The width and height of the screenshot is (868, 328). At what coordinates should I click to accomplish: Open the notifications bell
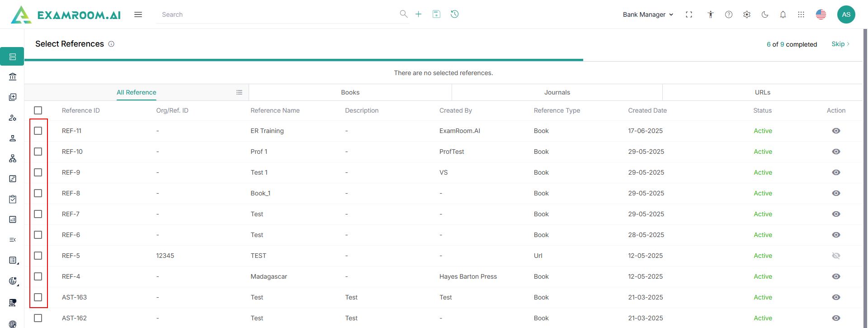[783, 14]
